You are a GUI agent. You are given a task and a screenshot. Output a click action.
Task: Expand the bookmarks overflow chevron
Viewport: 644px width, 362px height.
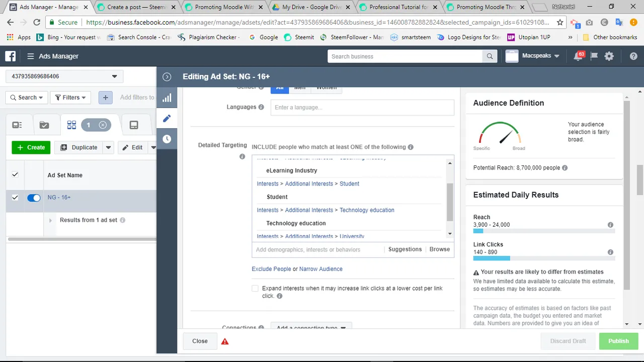click(x=570, y=37)
